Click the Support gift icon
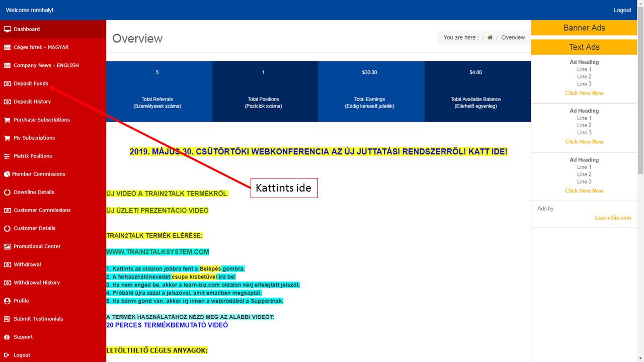644x362 pixels. (7, 337)
